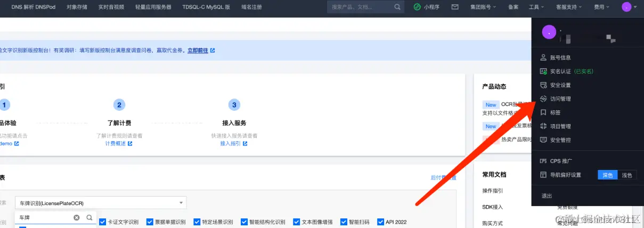Open 实时音视频 in top nav

point(111,7)
